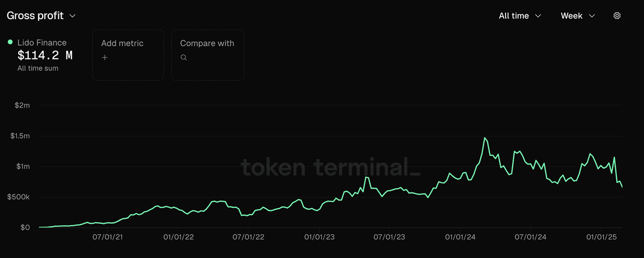Screen dimensions: 644x258
Task: Click the Compare with card
Action: tap(207, 55)
